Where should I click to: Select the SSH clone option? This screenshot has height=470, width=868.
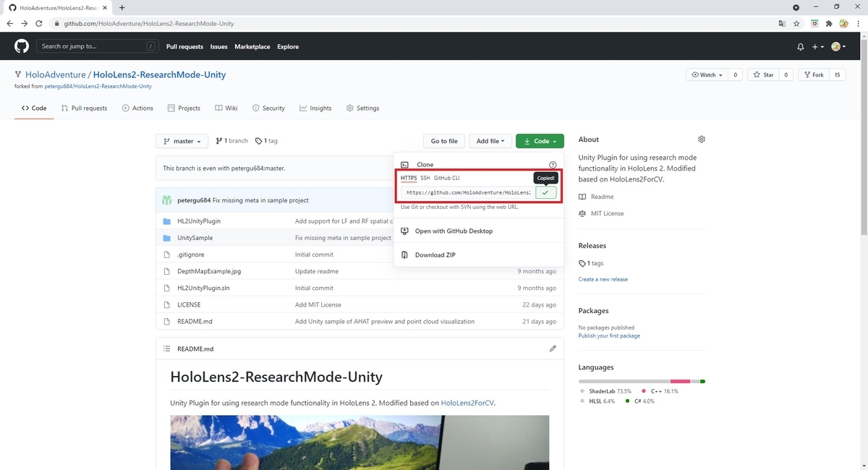(x=425, y=178)
